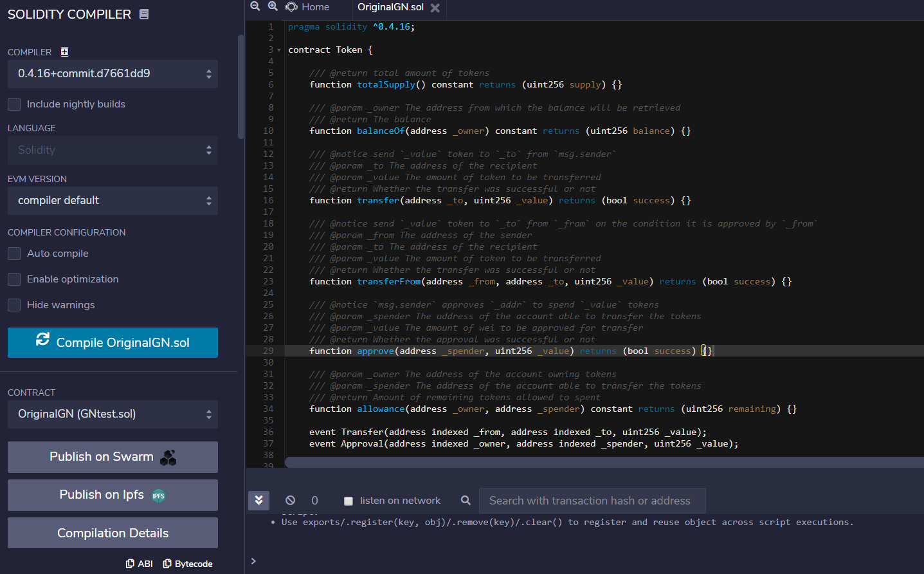Click line number 29 in the gutter
The image size is (924, 574).
tap(268, 351)
